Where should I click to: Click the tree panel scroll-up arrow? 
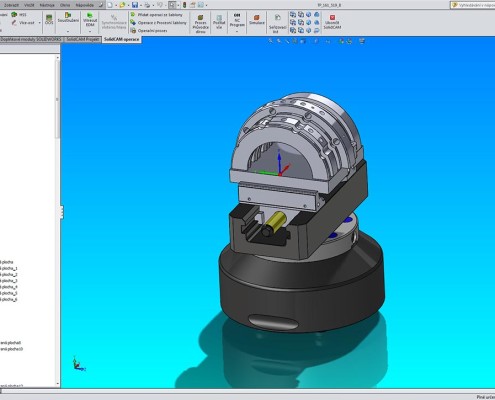[58, 58]
